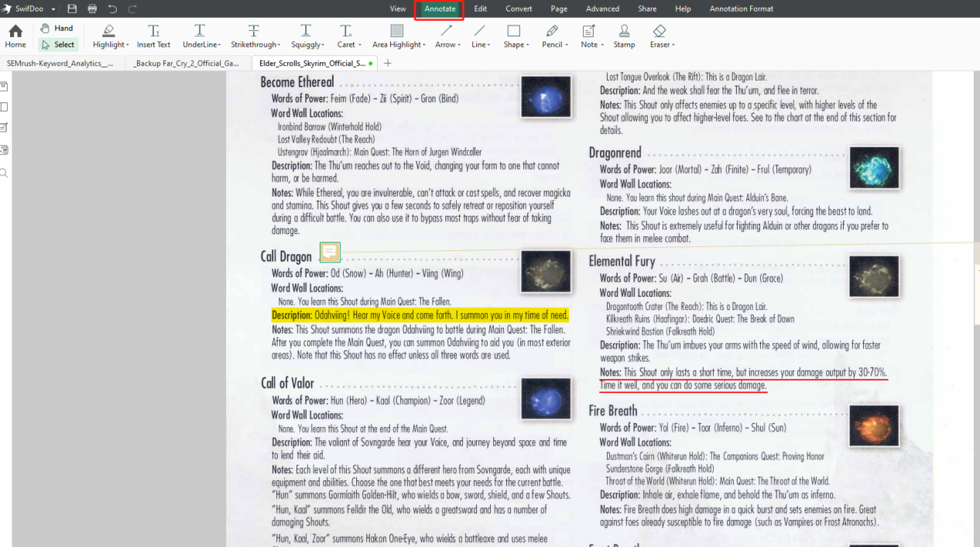Click the 'Fire Breath' heading

[x=613, y=411]
